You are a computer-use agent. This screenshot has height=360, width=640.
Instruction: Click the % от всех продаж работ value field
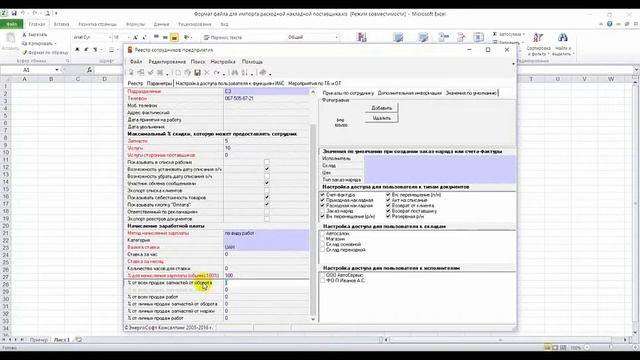266,297
